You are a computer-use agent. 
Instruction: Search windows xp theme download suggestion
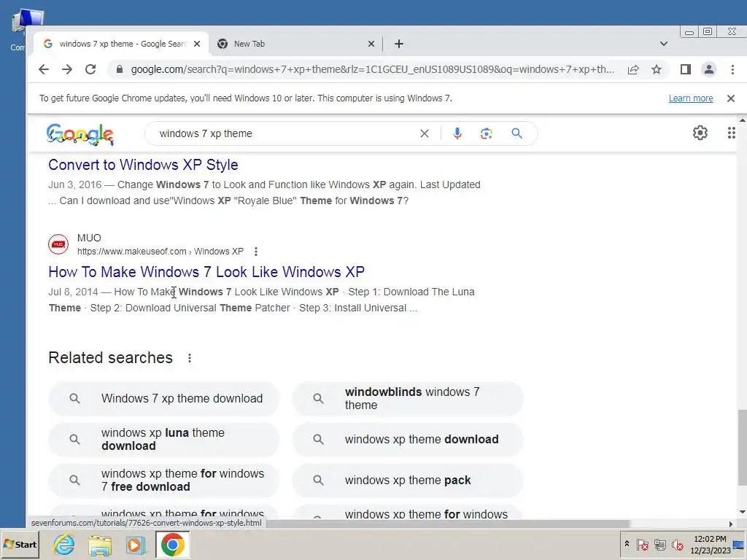coord(408,440)
